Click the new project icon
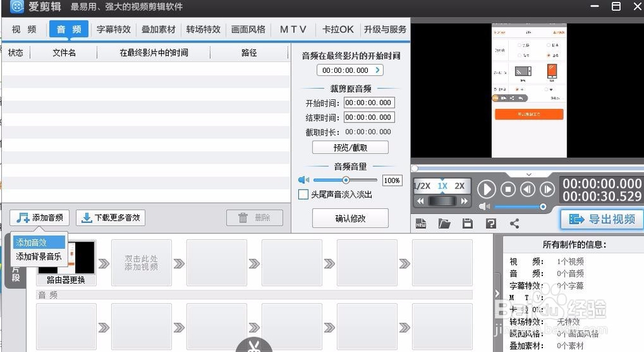 (x=421, y=223)
